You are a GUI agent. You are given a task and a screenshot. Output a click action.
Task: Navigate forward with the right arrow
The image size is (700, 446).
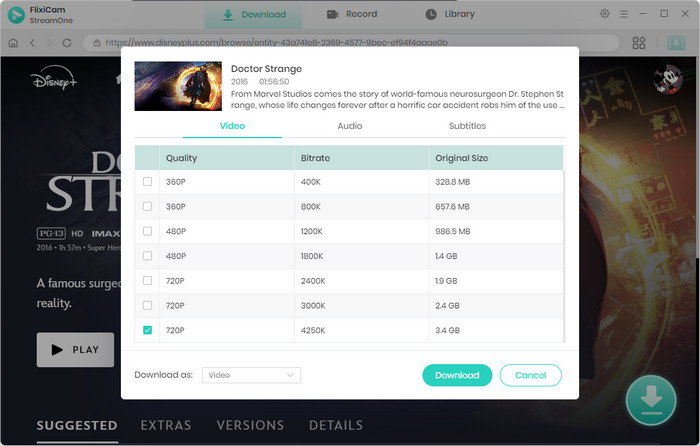50,43
